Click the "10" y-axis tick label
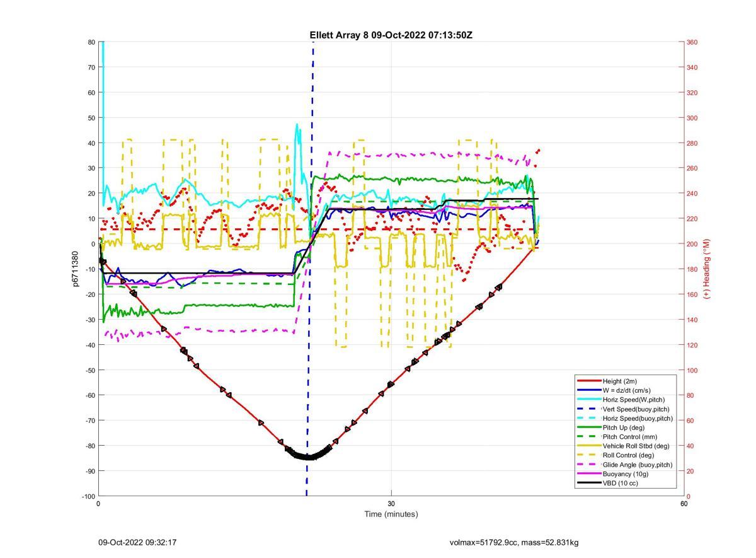The width and height of the screenshot is (756, 558). click(91, 219)
